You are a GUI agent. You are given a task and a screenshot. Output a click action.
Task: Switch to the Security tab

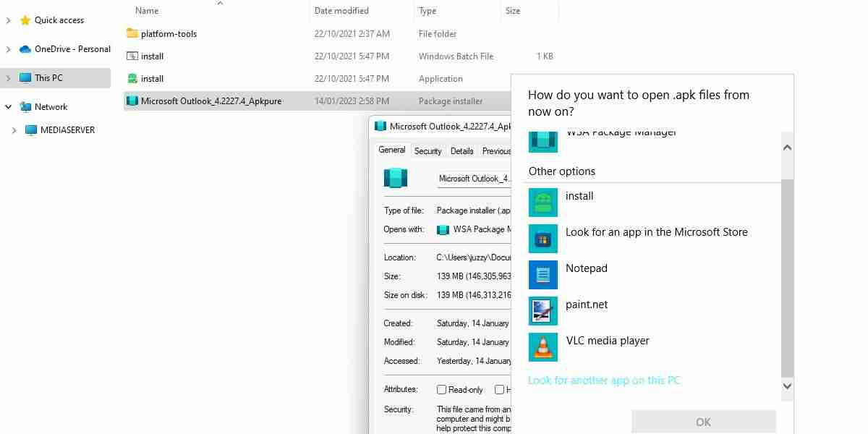(x=427, y=150)
